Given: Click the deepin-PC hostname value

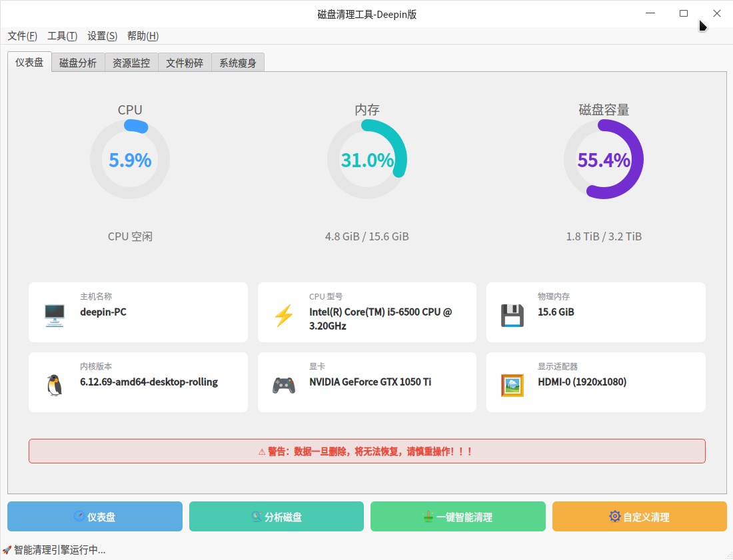Looking at the screenshot, I should click(x=103, y=312).
